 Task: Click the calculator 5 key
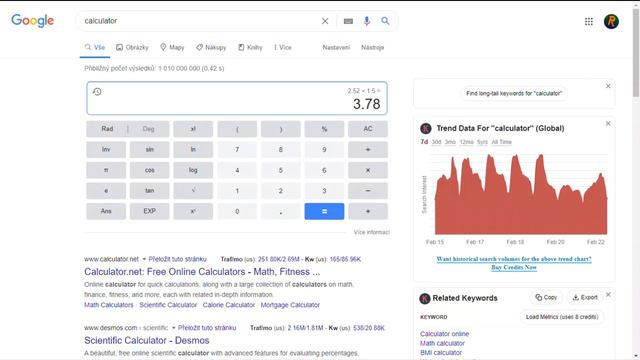pyautogui.click(x=281, y=170)
